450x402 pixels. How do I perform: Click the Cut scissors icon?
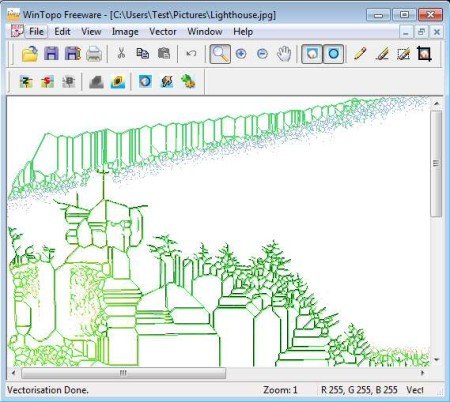(x=121, y=53)
